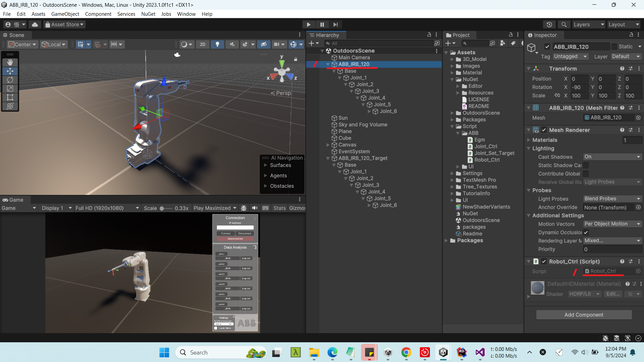Toggle ABB_IRB_120 active checkbox in Inspector

point(547,47)
